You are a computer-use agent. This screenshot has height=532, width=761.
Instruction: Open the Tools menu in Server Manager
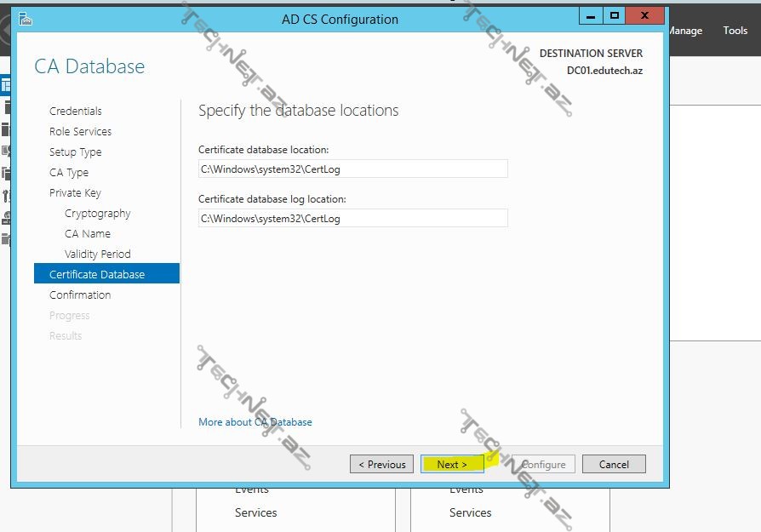click(735, 31)
